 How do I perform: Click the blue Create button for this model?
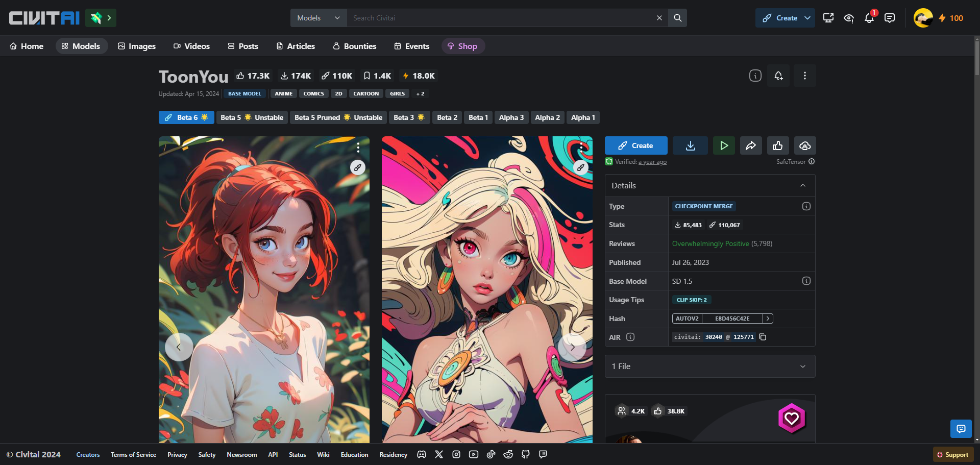coord(636,145)
